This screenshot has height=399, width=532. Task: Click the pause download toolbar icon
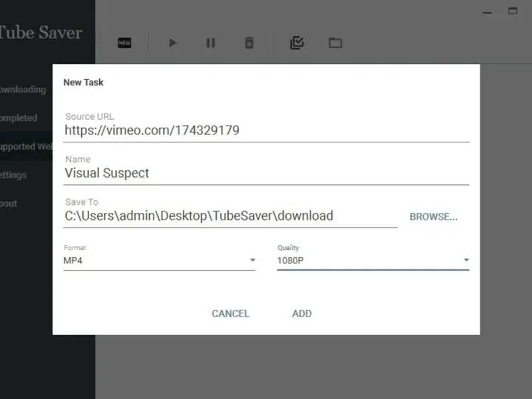coord(211,43)
